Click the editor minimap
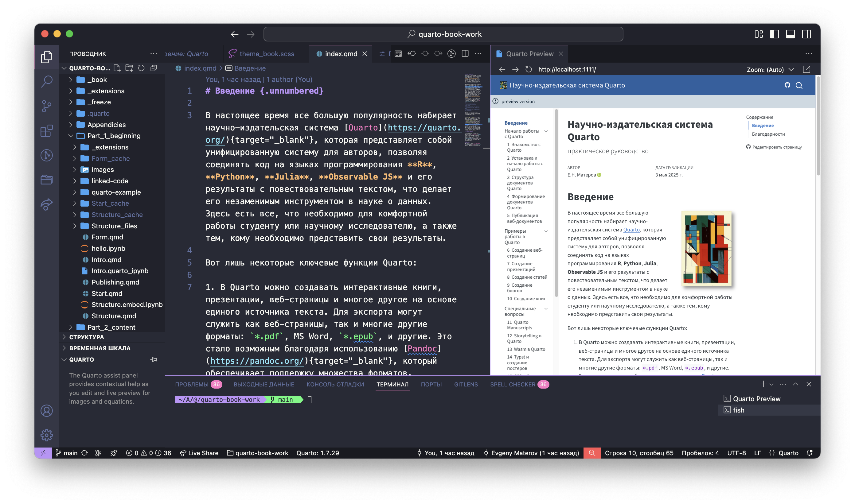This screenshot has width=855, height=504. [x=473, y=111]
